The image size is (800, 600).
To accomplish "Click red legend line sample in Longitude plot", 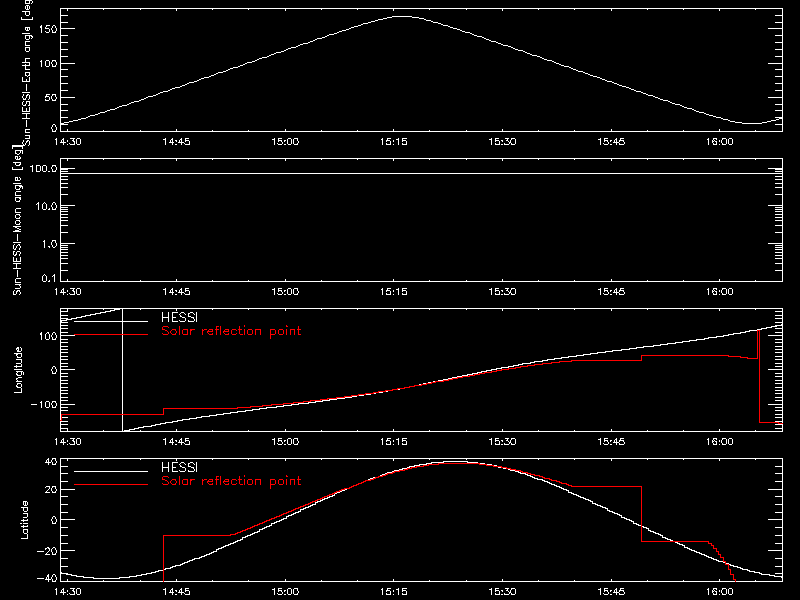I will click(x=111, y=335).
